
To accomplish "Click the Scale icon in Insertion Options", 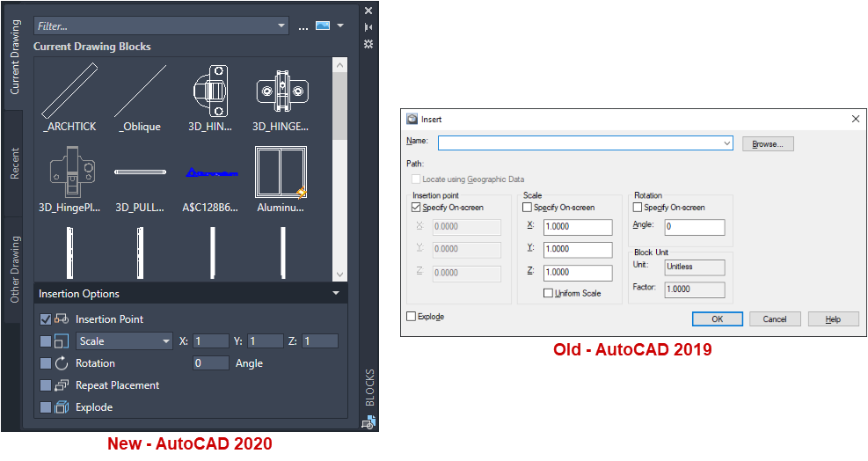I will 62,341.
